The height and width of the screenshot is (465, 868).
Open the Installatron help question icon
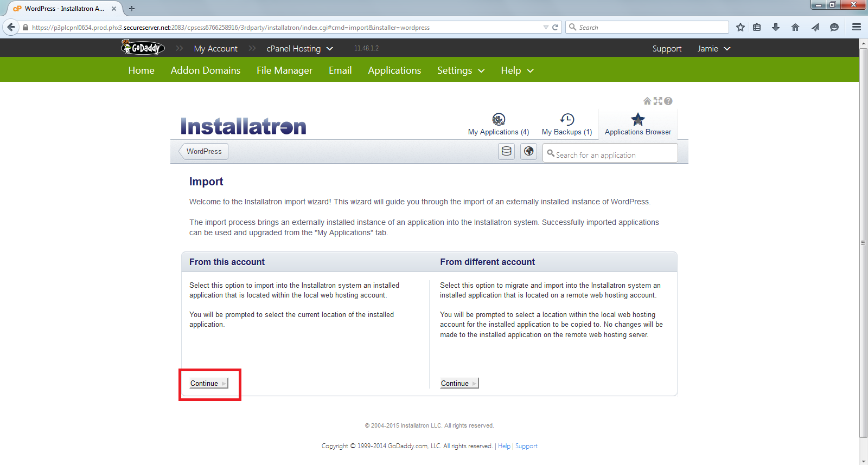point(668,101)
